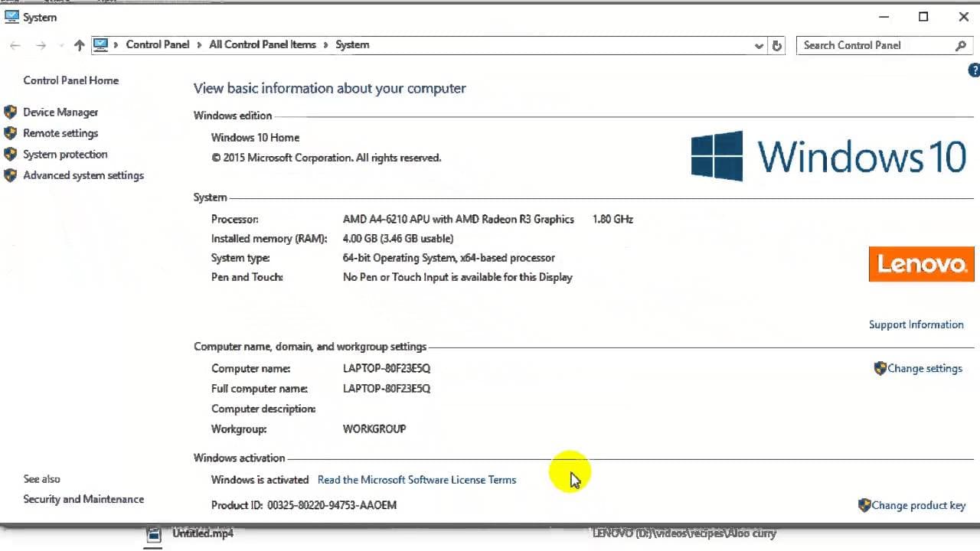Open the Support Information link
The height and width of the screenshot is (551, 980).
click(x=916, y=324)
